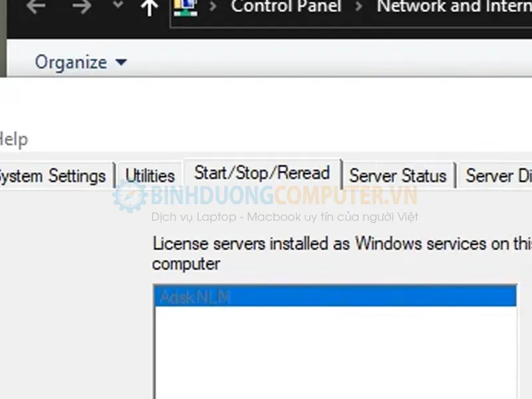Switch to the Utilities tab

pos(150,176)
